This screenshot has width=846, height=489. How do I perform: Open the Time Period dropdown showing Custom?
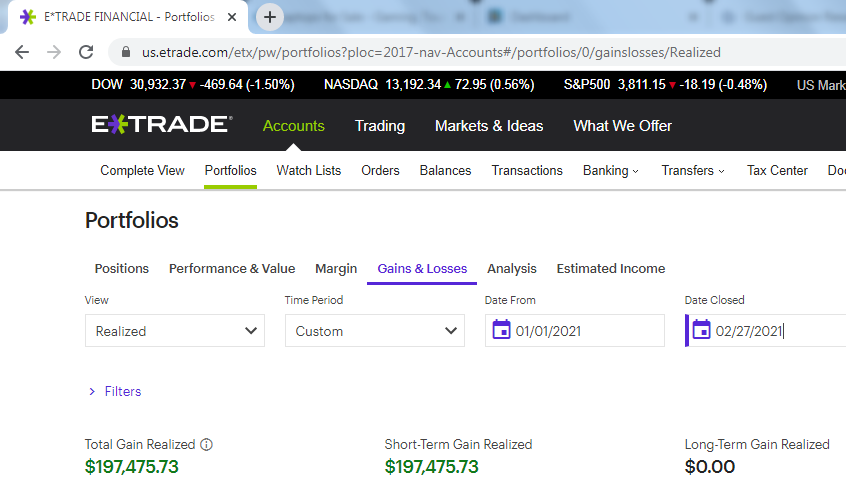click(375, 331)
